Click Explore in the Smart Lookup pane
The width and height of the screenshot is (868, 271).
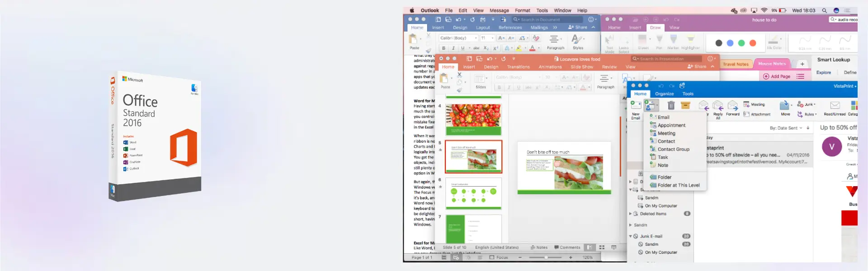pos(823,73)
